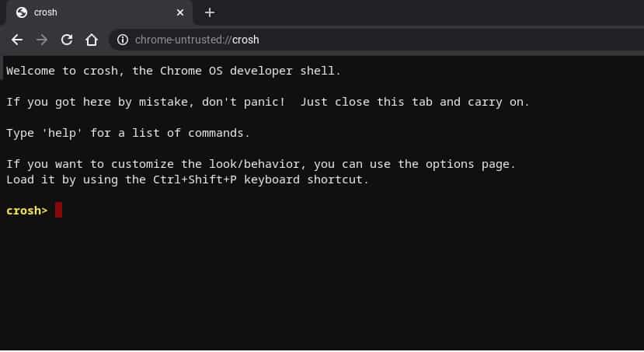Click the word 'help' in the terminal

[62, 133]
